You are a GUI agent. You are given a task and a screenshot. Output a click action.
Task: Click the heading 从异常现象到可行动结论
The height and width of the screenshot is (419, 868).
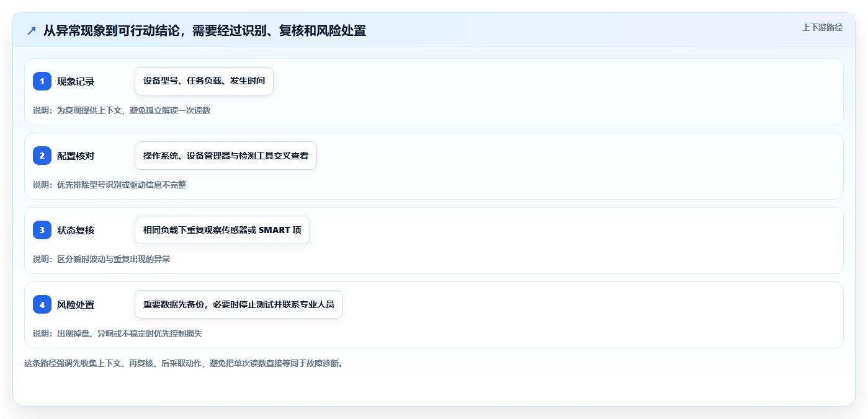coord(205,30)
